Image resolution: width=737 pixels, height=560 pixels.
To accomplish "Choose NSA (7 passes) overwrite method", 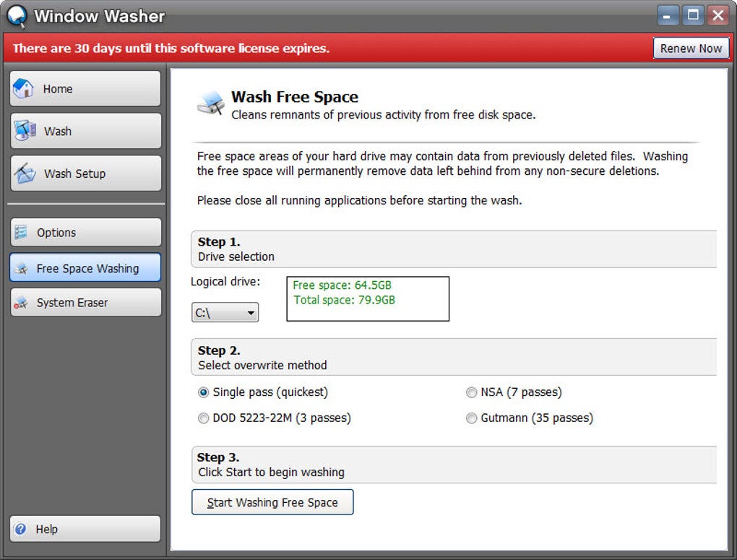I will pyautogui.click(x=471, y=392).
